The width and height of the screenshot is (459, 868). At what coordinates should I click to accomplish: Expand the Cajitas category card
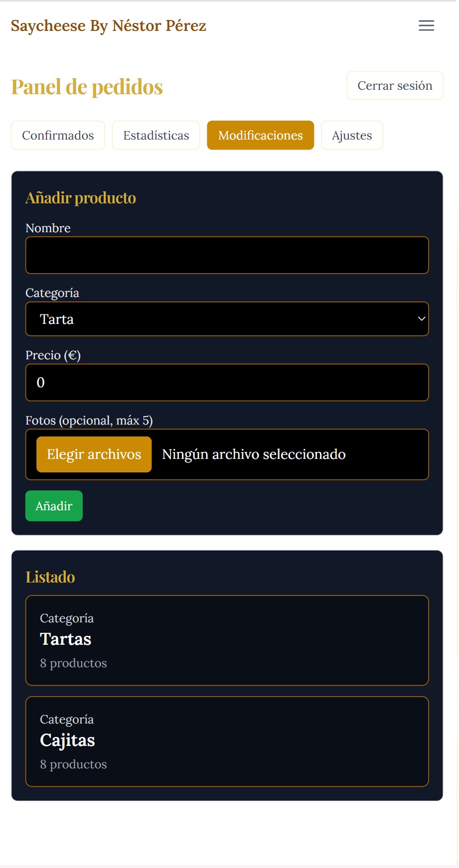227,741
